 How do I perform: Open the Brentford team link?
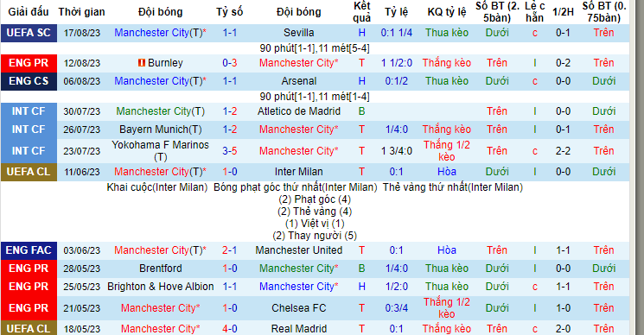pos(161,269)
